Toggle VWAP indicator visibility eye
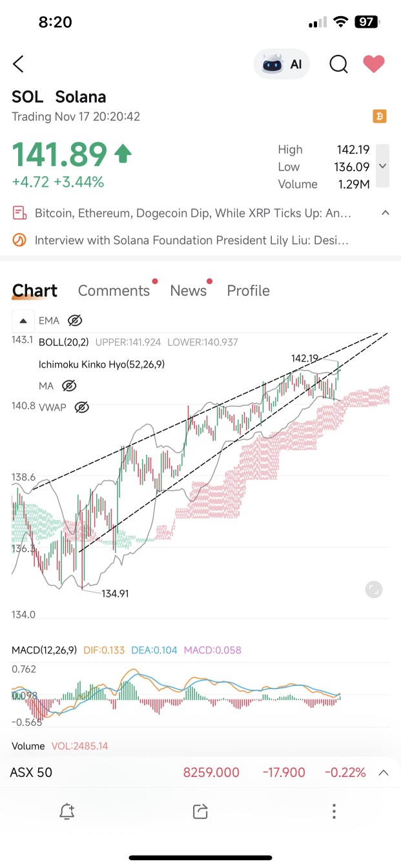401x868 pixels. pos(81,407)
